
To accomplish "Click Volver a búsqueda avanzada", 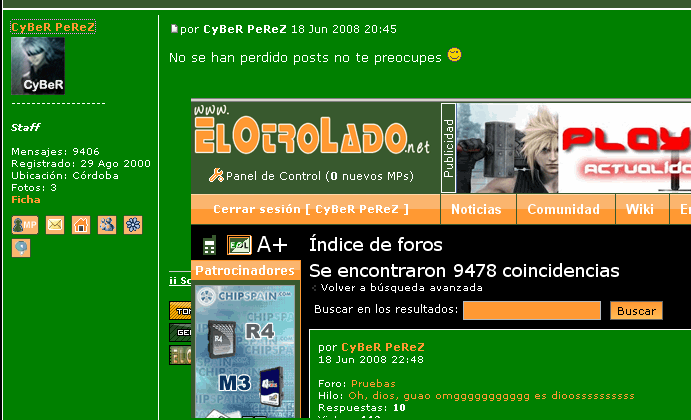I will click(401, 288).
